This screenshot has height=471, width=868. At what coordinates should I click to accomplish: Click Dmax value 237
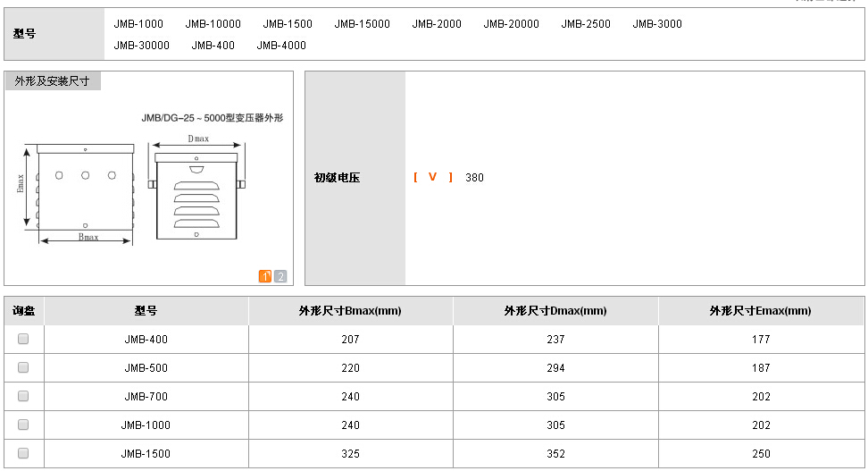[x=555, y=339]
